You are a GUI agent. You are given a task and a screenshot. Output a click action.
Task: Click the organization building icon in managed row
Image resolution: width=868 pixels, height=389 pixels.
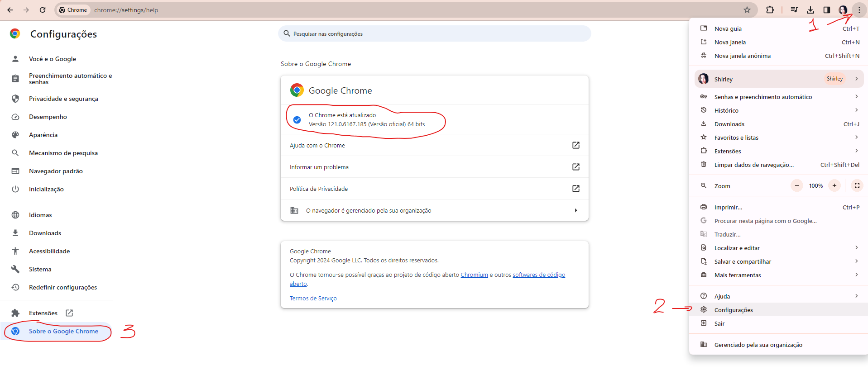point(294,210)
